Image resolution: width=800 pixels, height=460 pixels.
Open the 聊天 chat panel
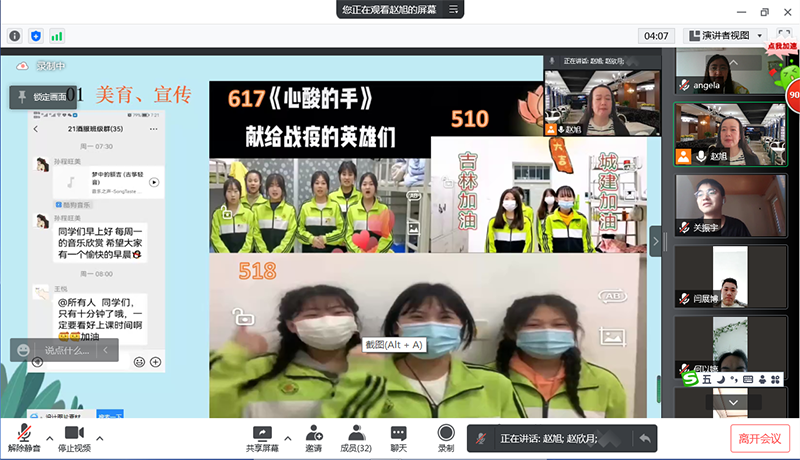pos(398,439)
